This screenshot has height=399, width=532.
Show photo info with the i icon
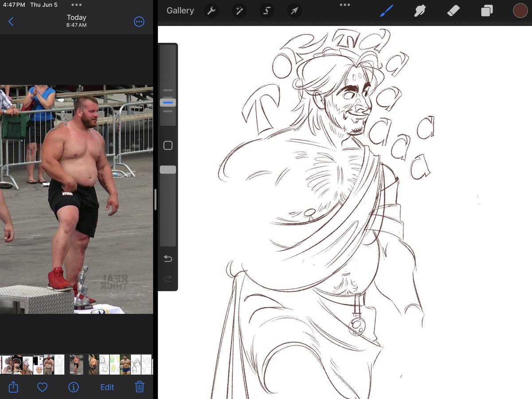[74, 387]
